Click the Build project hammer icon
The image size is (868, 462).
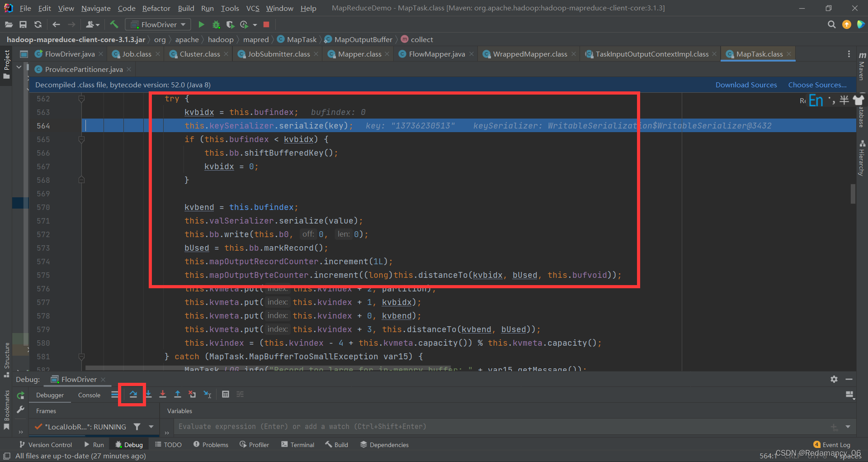pos(114,24)
